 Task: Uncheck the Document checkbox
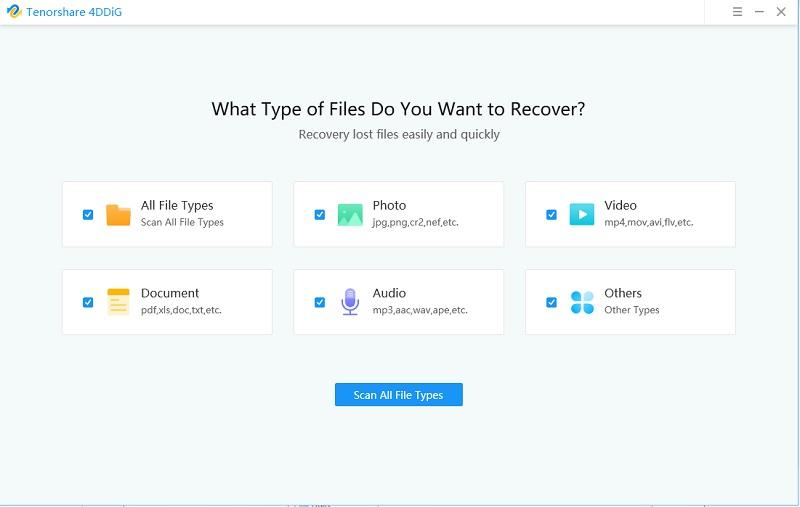coord(88,302)
